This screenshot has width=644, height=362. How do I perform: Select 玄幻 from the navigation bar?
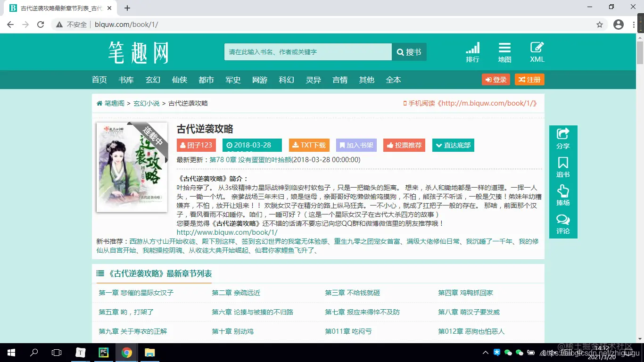click(153, 80)
